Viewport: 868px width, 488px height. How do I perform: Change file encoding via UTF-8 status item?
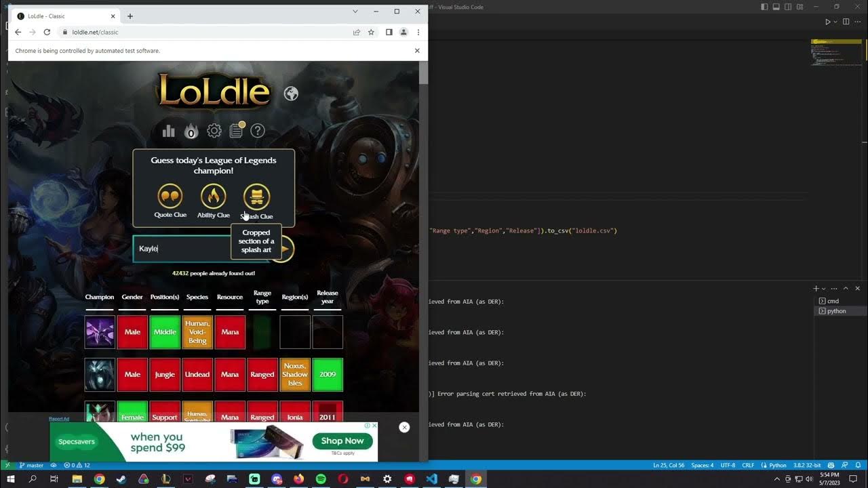728,466
